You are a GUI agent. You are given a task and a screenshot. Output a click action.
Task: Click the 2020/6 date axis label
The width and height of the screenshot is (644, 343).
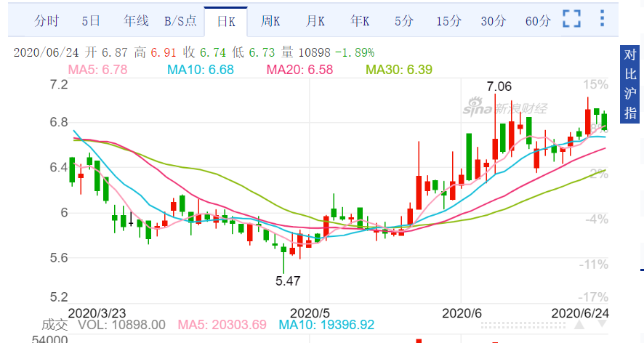pyautogui.click(x=462, y=313)
